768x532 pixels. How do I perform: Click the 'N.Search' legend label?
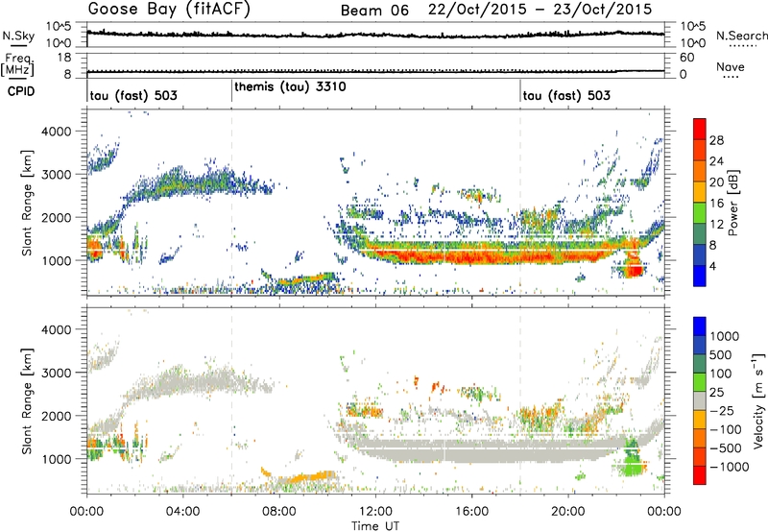click(741, 36)
